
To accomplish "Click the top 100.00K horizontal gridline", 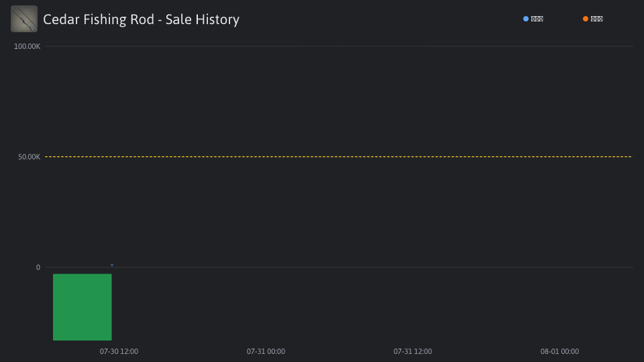I will 339,46.
